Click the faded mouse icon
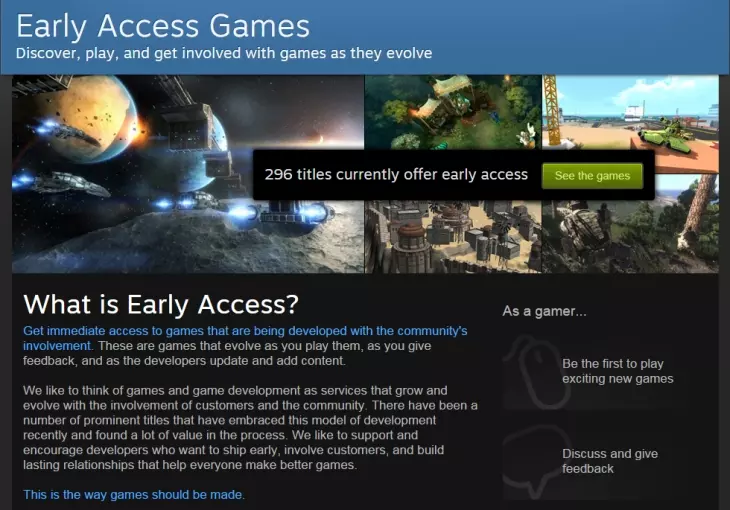The height and width of the screenshot is (510, 730). click(x=538, y=373)
